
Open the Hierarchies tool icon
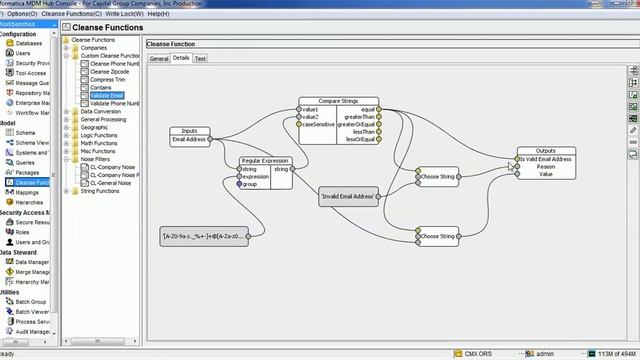click(10, 202)
